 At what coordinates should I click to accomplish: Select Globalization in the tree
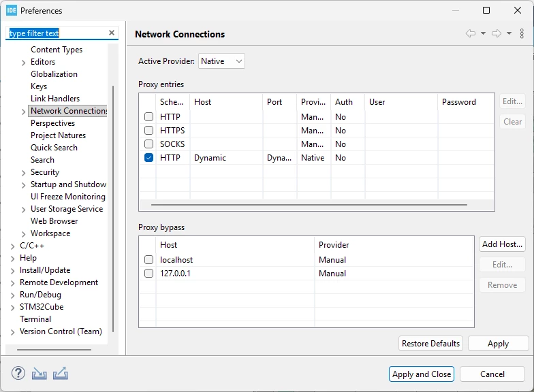click(54, 74)
